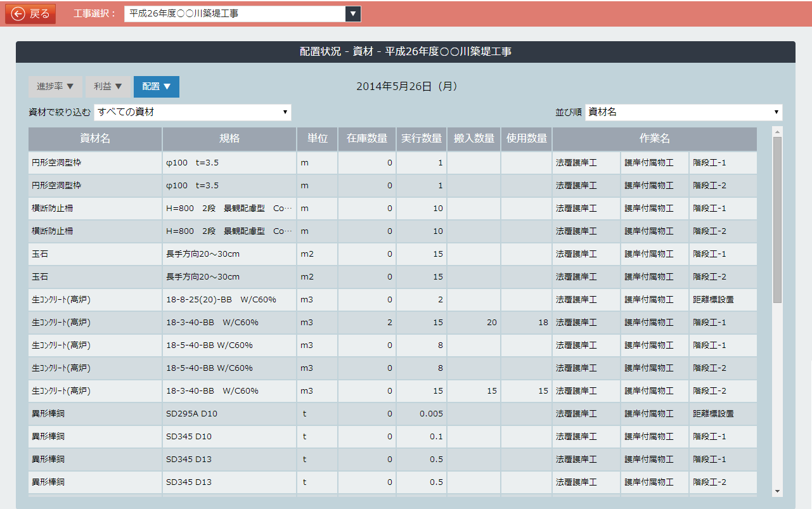812x509 pixels.
Task: Click the 階段工-2 cell in second 円形空洞型枠 row
Action: point(709,186)
